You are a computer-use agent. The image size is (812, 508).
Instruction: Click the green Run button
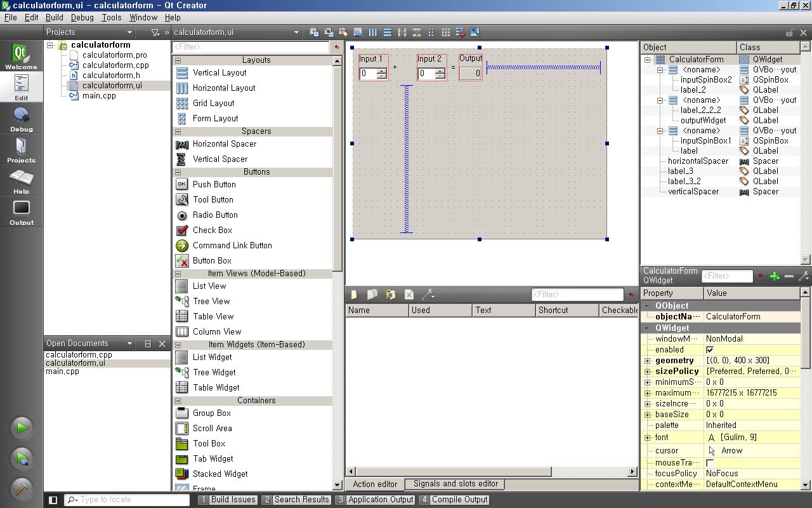tap(21, 428)
